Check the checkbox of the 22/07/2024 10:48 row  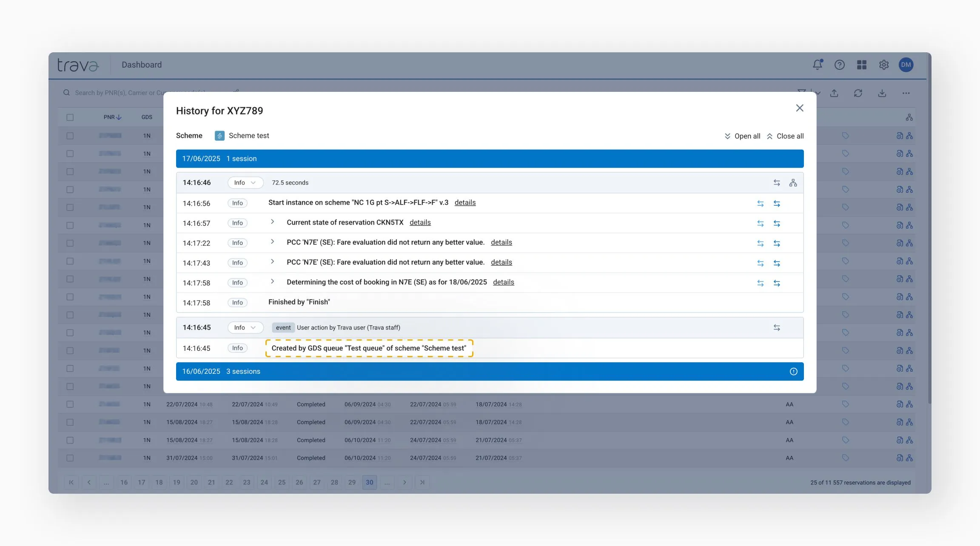[x=70, y=404]
